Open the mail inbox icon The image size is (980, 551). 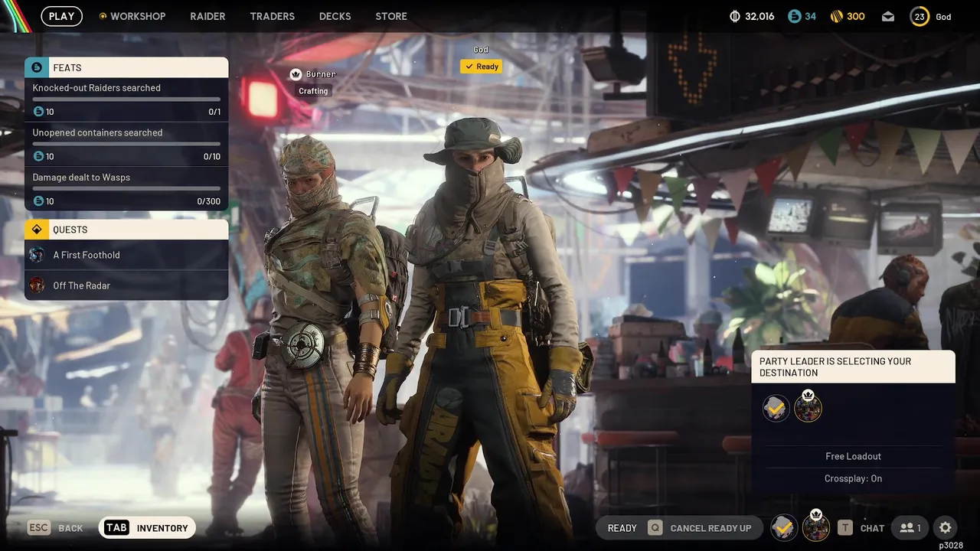pos(888,16)
